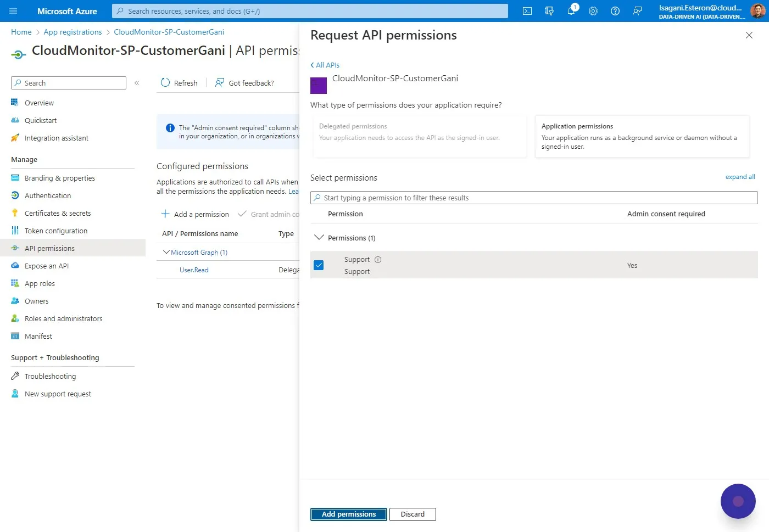Click the CloudMonitor-SP-CustomerGani breadcrumb
Image resolution: width=769 pixels, height=532 pixels.
click(169, 32)
